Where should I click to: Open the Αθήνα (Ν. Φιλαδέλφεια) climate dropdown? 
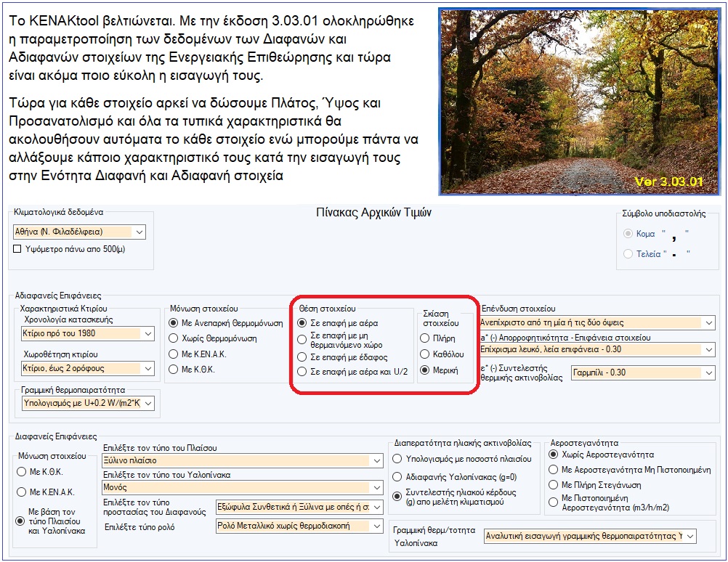79,232
